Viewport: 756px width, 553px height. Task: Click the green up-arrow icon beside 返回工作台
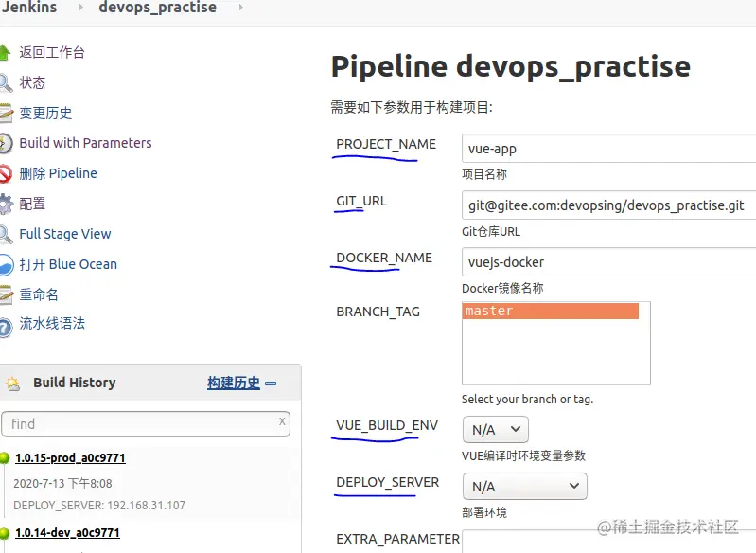(5, 52)
